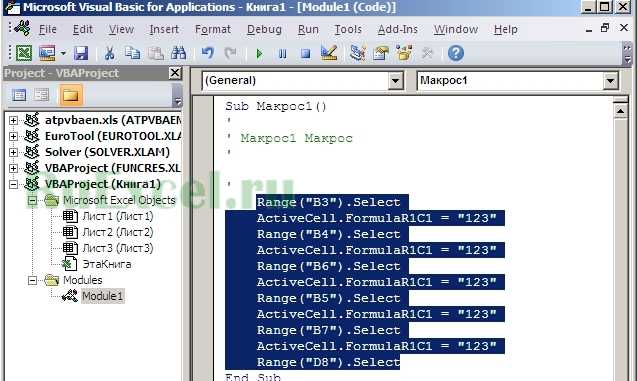
Task: Open the Tools menu
Action: [348, 29]
